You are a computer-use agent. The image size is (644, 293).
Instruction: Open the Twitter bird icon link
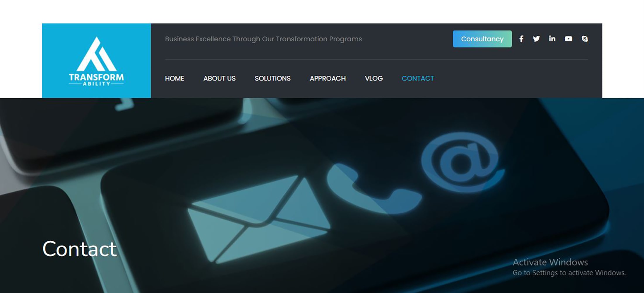pyautogui.click(x=536, y=39)
